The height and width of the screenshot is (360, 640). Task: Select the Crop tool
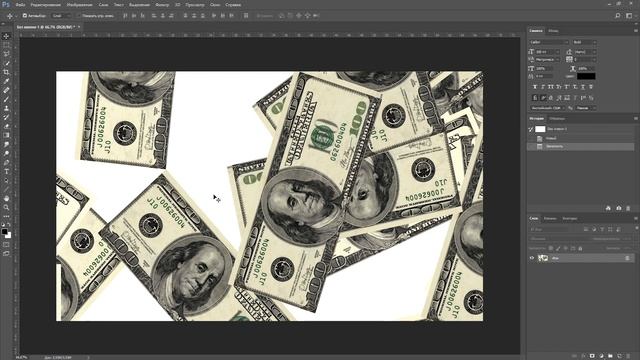pyautogui.click(x=6, y=72)
